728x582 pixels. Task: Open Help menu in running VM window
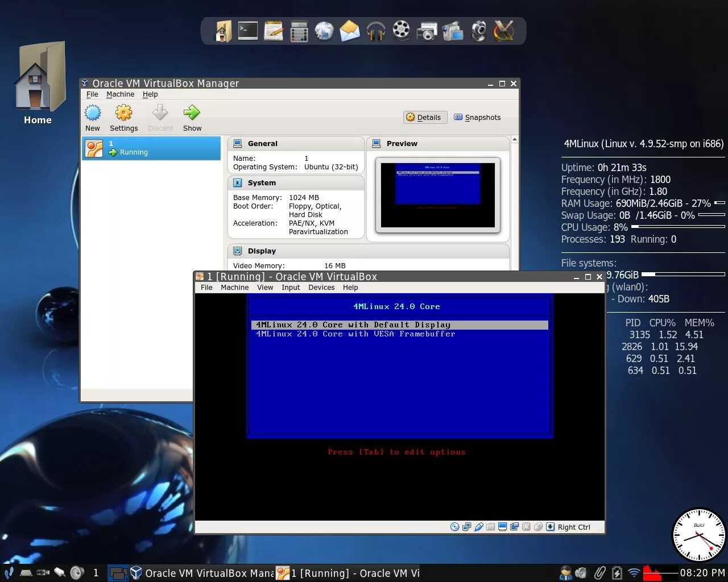350,288
